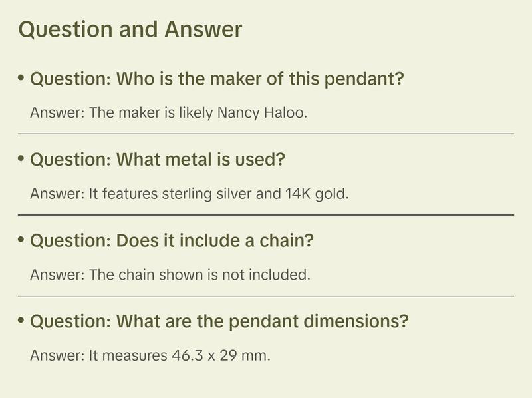Viewport: 532px width, 398px height.
Task: Click the bullet beside the maker question
Action: pos(21,78)
